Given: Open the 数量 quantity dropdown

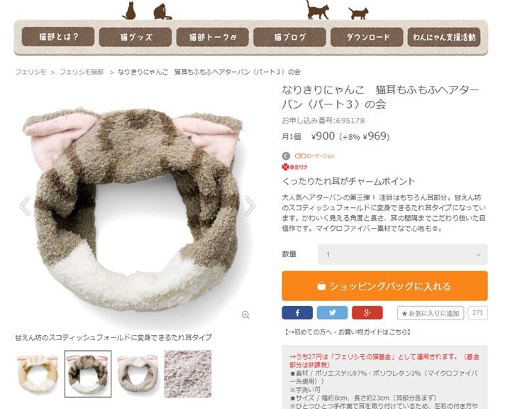Looking at the screenshot, I should pos(402,254).
